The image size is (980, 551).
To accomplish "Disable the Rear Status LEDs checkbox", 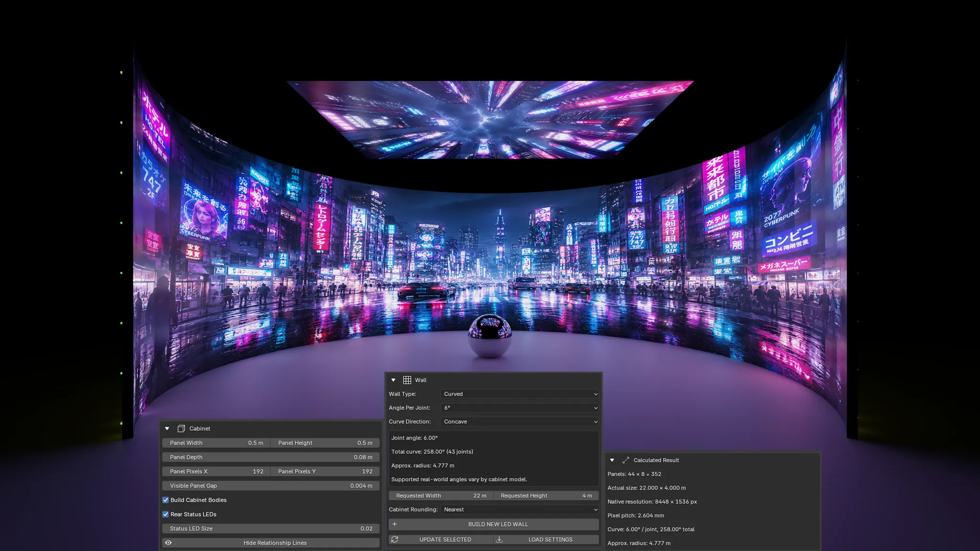I will tap(166, 515).
